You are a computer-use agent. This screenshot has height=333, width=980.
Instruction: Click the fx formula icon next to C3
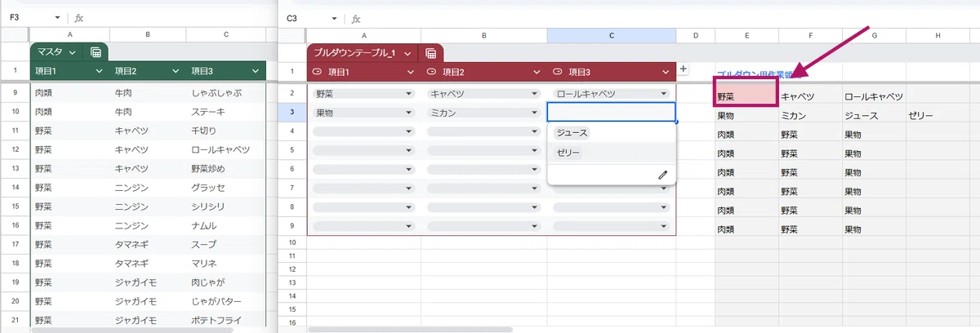click(356, 18)
